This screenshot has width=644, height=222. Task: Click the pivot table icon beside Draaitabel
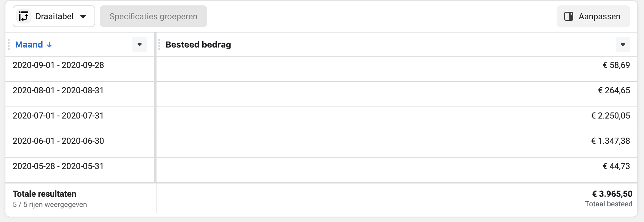[23, 16]
